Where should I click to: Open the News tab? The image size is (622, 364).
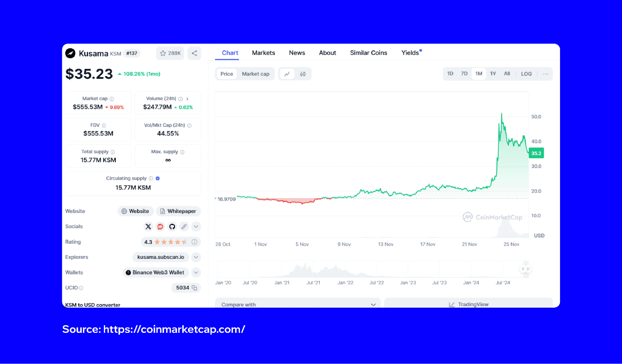(x=297, y=53)
